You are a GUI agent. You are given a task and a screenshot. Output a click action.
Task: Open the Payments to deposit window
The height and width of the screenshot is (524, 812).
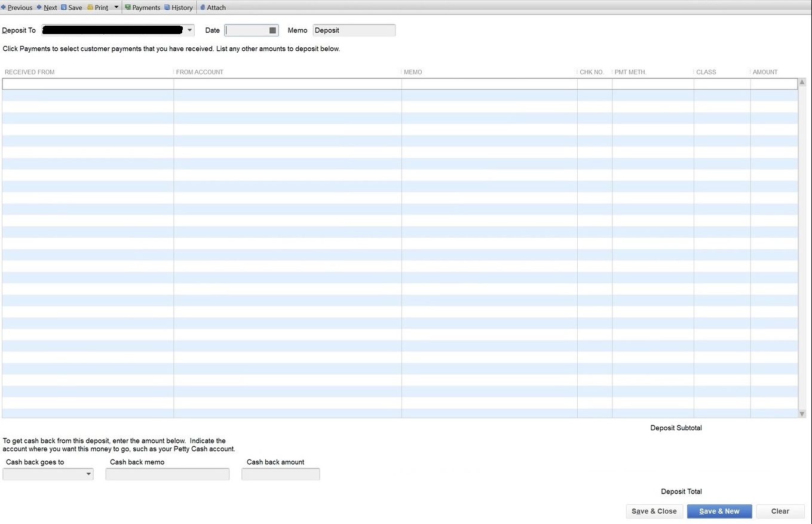coord(142,8)
